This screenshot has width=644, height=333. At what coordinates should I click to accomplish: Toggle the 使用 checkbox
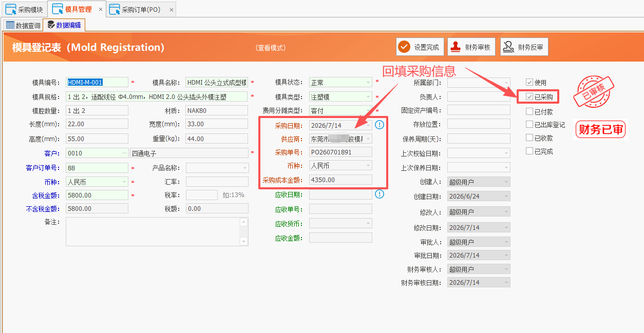coord(529,82)
